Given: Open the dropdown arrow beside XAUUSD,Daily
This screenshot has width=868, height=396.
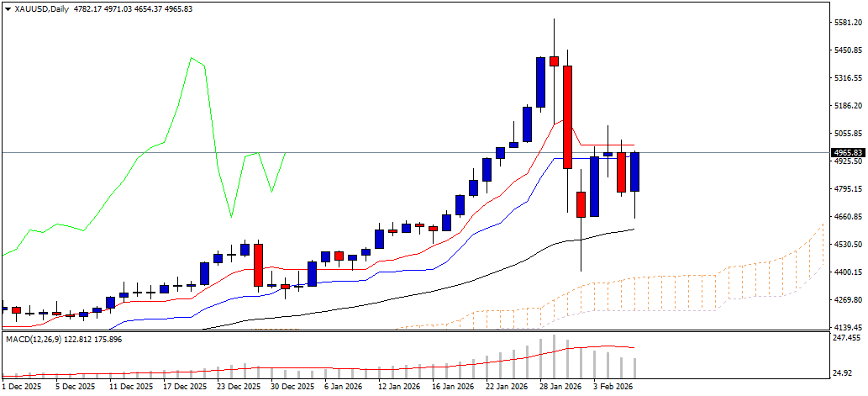Looking at the screenshot, I should pyautogui.click(x=8, y=9).
